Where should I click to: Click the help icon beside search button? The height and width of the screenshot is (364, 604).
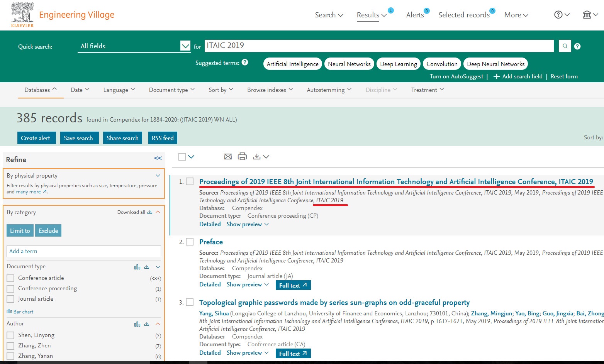pos(577,46)
